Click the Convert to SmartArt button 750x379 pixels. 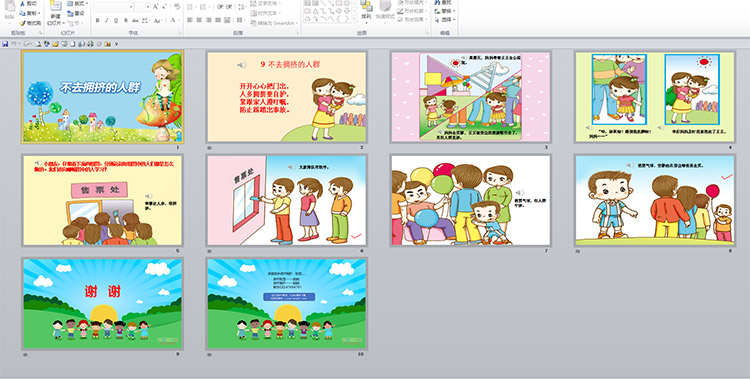(274, 22)
